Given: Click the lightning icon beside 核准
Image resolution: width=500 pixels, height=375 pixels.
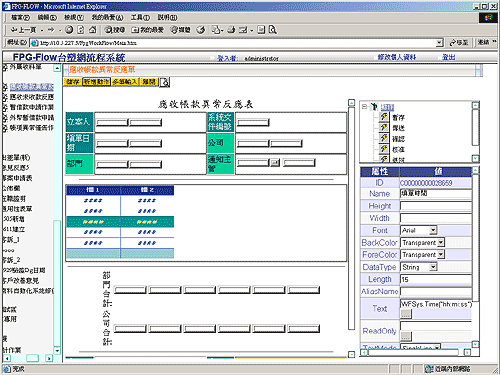Looking at the screenshot, I should (x=384, y=149).
